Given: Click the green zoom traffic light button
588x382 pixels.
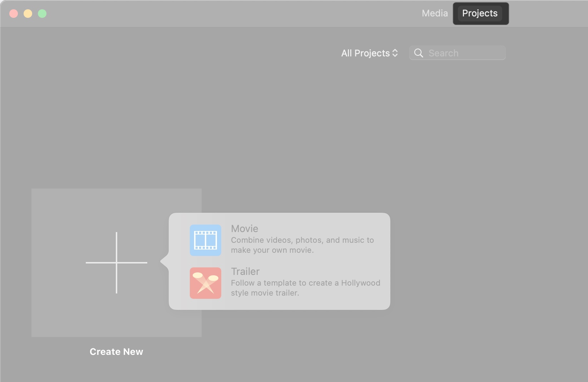Looking at the screenshot, I should coord(42,14).
